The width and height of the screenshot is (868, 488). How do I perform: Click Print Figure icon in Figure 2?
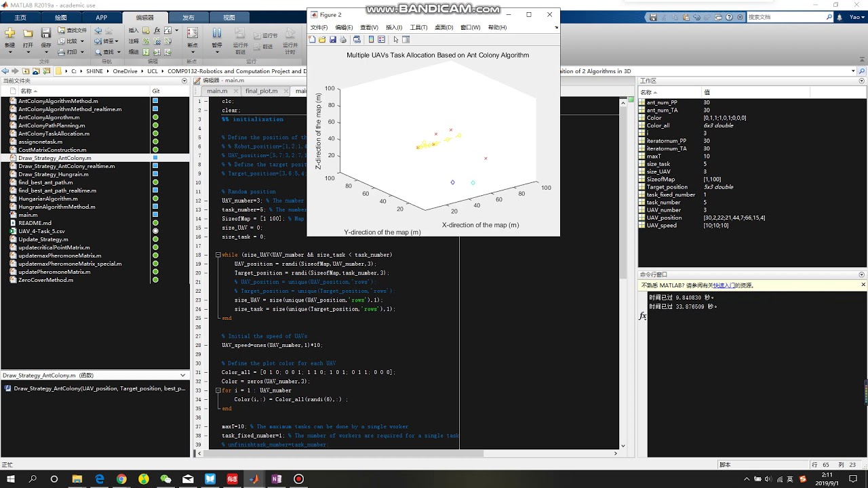click(x=343, y=39)
